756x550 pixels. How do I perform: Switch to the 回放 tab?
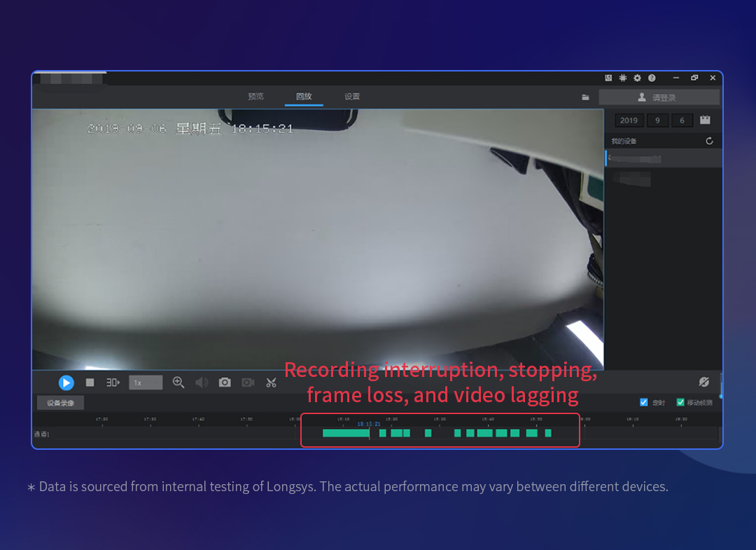click(304, 97)
